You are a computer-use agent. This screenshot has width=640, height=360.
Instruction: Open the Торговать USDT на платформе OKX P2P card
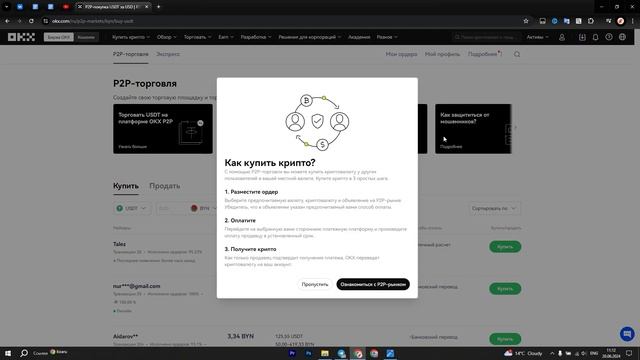163,129
